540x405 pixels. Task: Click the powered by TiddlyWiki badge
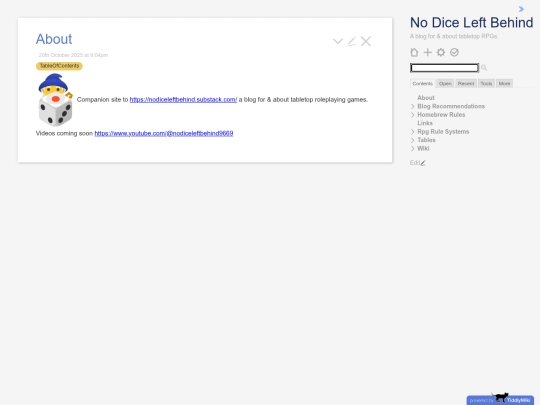pos(500,400)
